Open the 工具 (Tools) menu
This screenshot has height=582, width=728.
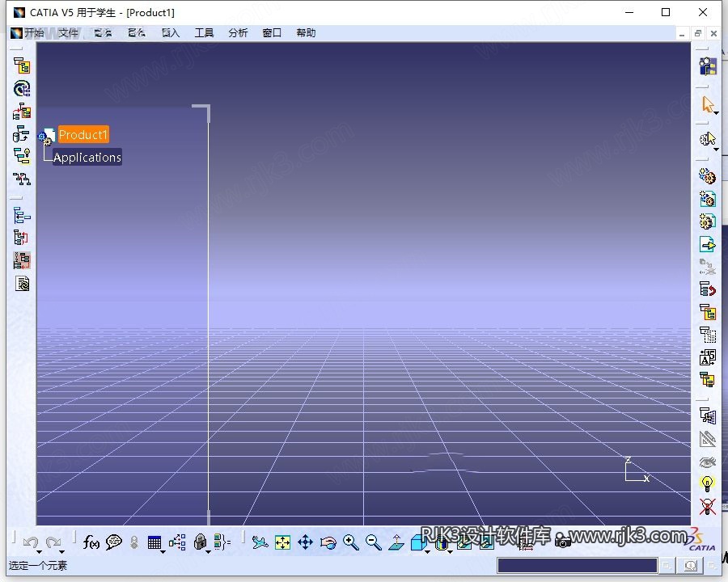[205, 33]
